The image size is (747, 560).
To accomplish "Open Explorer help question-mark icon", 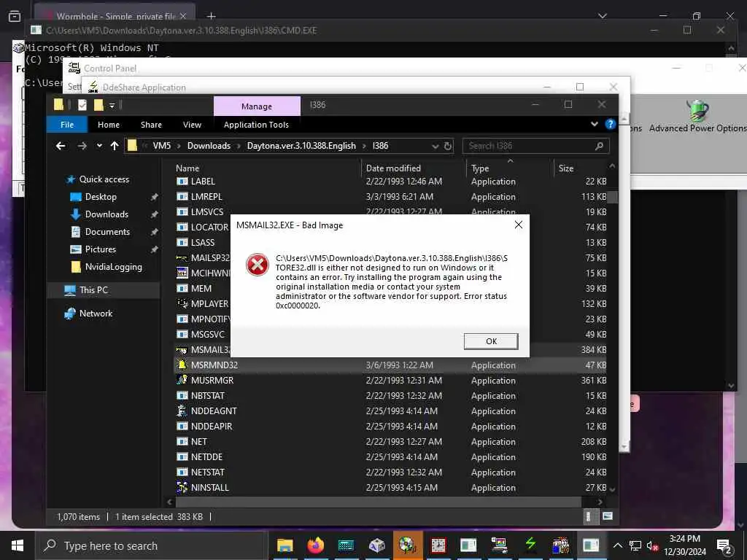I will [x=610, y=124].
